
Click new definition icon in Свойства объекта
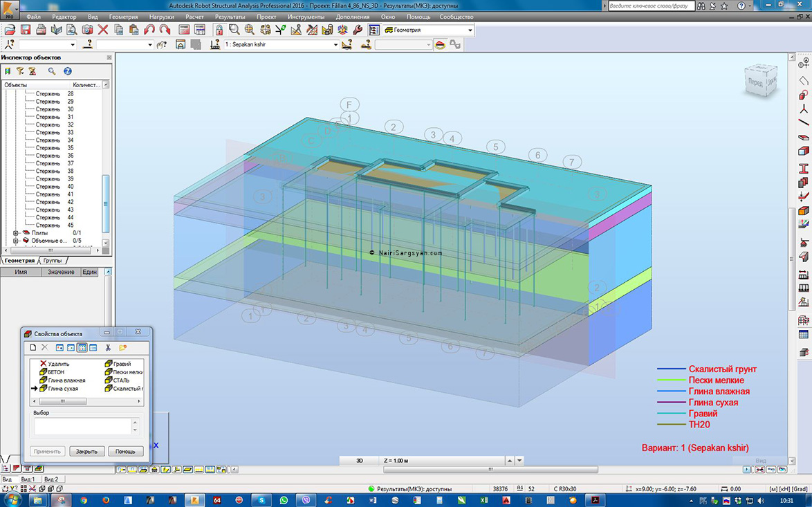click(33, 347)
